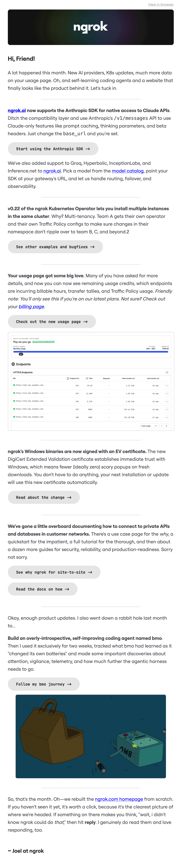This screenshot has height=868, width=181.
Task: Open the three-dot menu for baz-api.example.com
Action: point(167,417)
